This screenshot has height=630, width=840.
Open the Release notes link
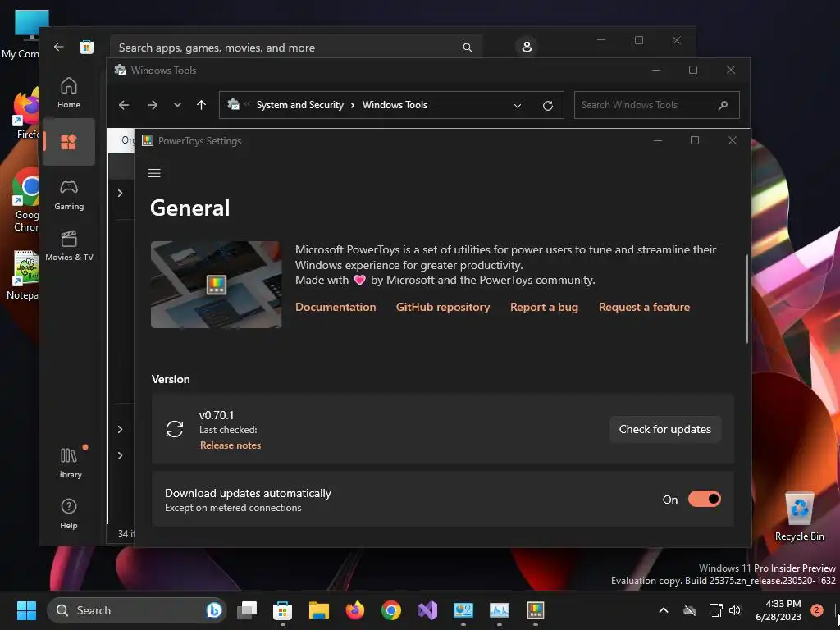(x=231, y=445)
